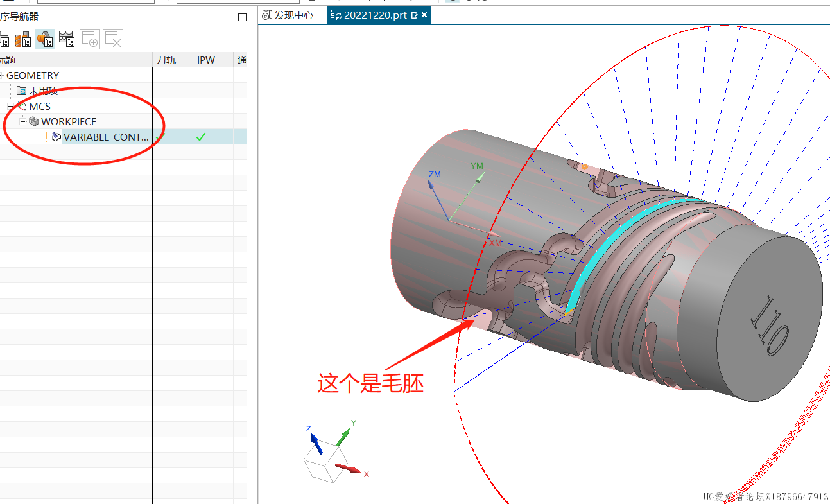Image resolution: width=830 pixels, height=504 pixels.
Task: Collapse the MCS tree node
Action: [x=10, y=106]
